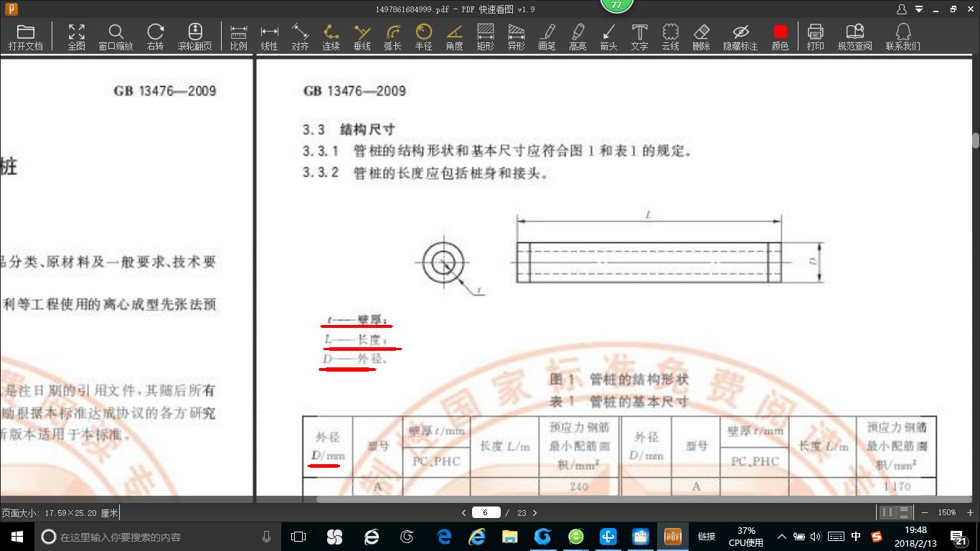The width and height of the screenshot is (980, 551).
Task: Print document with 打印 button
Action: pyautogui.click(x=816, y=37)
